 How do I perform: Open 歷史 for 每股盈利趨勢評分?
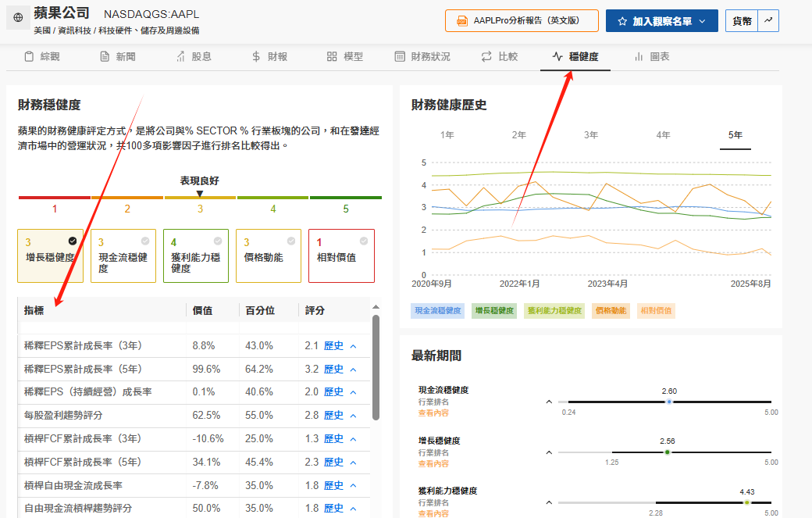point(333,416)
